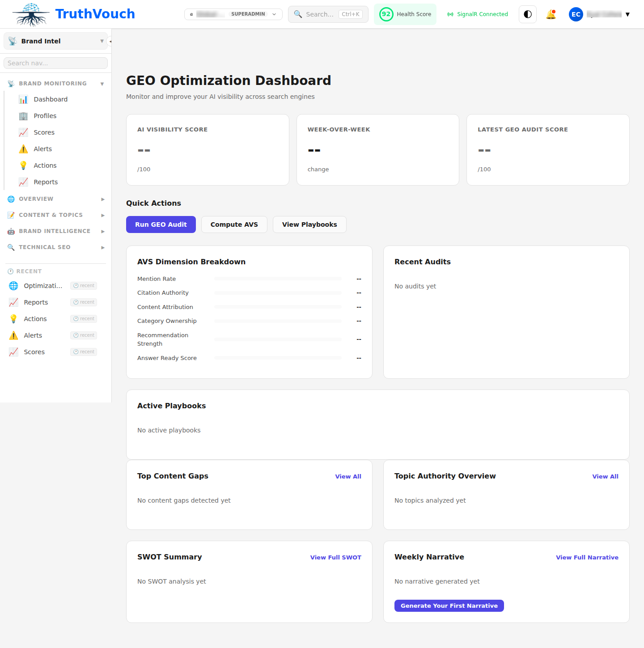Viewport: 644px width, 648px height.
Task: Click the Alerts warning triangle icon
Action: pos(23,148)
